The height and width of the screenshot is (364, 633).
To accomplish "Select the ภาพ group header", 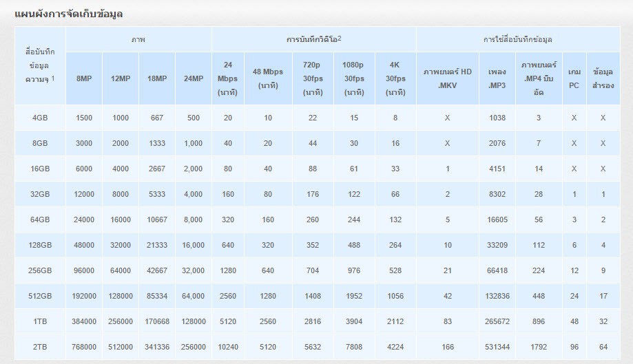I will tap(138, 39).
